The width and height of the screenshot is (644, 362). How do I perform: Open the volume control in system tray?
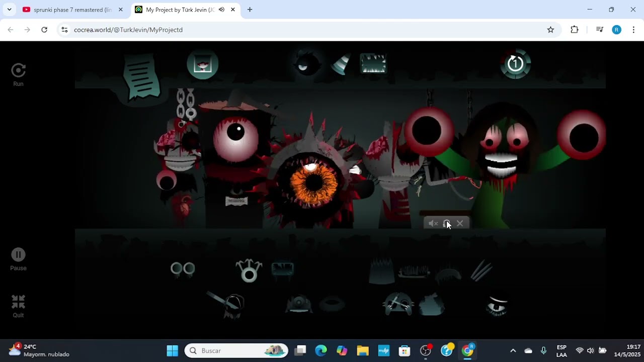click(x=591, y=350)
